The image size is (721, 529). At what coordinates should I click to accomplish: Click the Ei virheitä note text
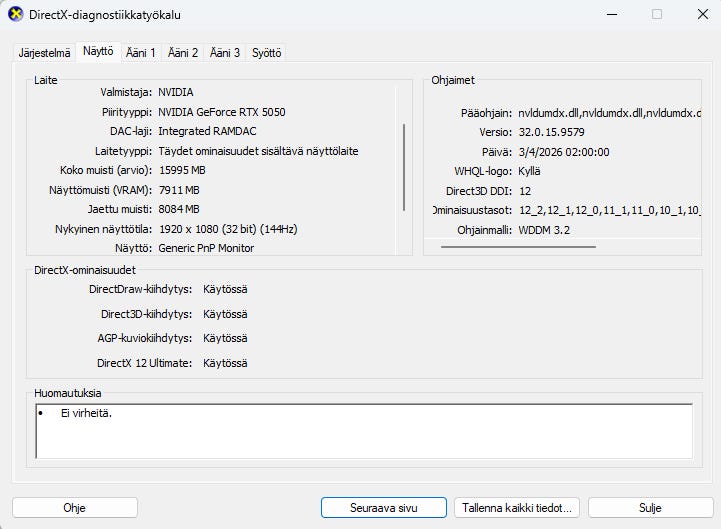tap(86, 413)
